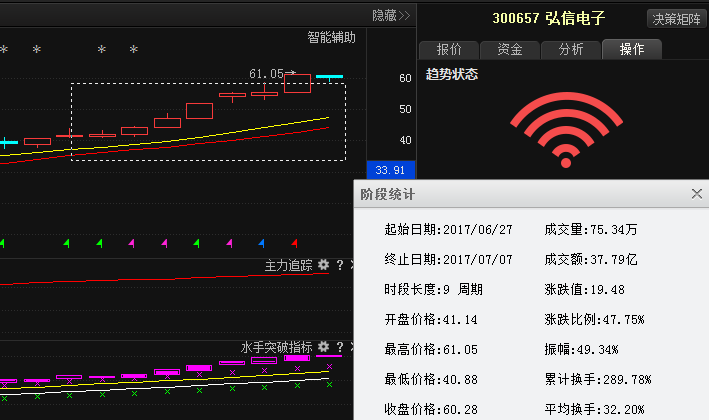Select the 操作 tab
The height and width of the screenshot is (420, 709).
[632, 49]
